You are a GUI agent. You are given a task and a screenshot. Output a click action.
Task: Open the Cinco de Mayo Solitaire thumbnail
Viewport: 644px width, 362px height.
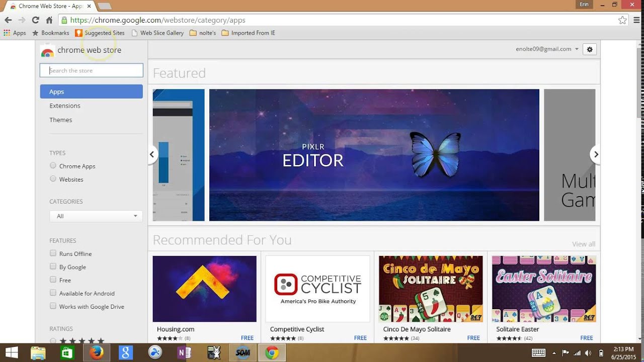tap(431, 289)
